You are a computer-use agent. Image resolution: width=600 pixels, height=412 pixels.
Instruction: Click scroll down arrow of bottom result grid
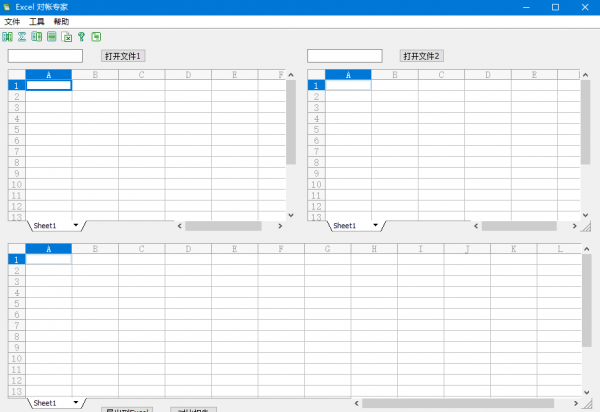pyautogui.click(x=587, y=392)
